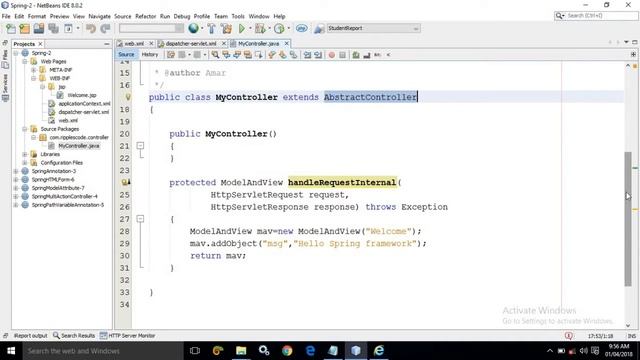Click the editor vertical scrollbar thumb
Image resolution: width=640 pixels, height=360 pixels.
(x=628, y=219)
